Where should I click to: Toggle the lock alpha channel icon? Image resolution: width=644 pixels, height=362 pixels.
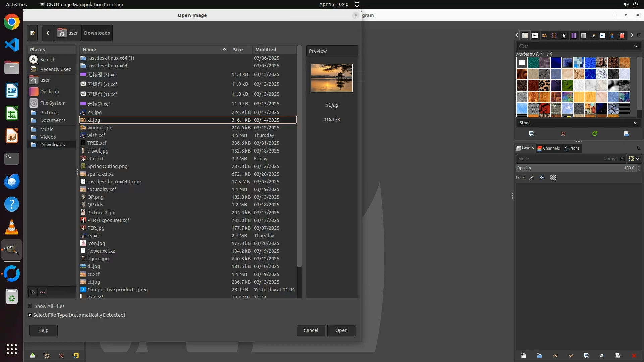click(553, 178)
